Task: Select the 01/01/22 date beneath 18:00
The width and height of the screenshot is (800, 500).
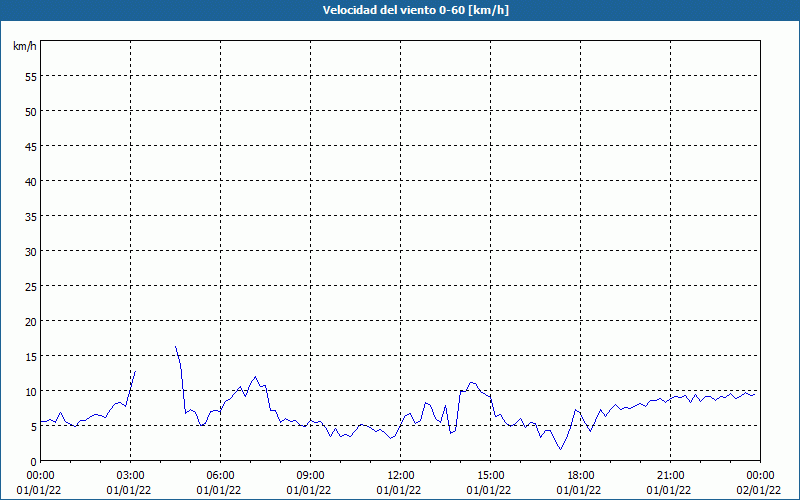Action: [579, 490]
